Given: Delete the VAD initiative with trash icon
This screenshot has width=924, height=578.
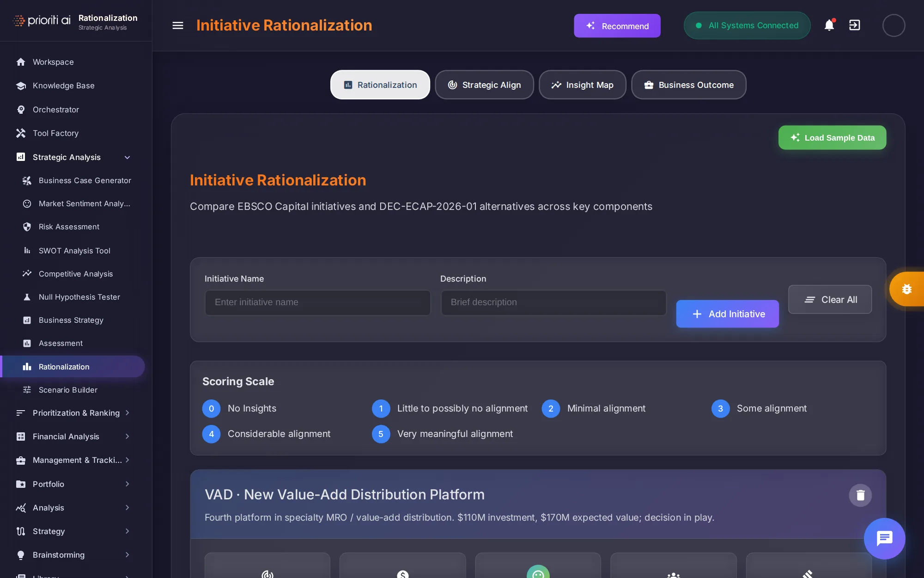Looking at the screenshot, I should click(x=860, y=495).
